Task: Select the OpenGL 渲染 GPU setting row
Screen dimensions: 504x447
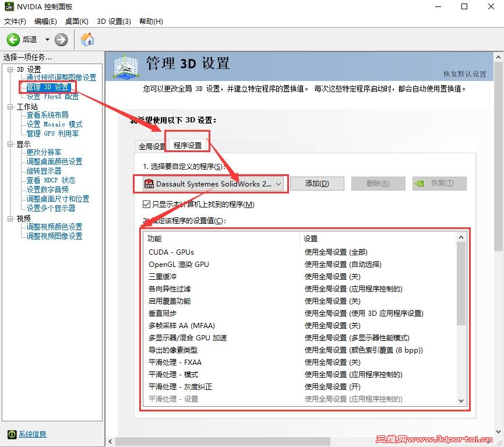Action: point(299,265)
